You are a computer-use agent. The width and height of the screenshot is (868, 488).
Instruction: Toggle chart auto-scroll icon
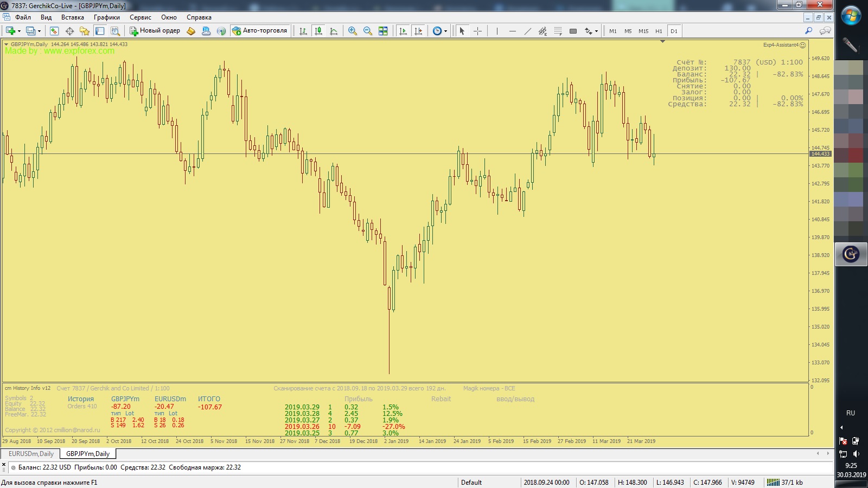[403, 31]
